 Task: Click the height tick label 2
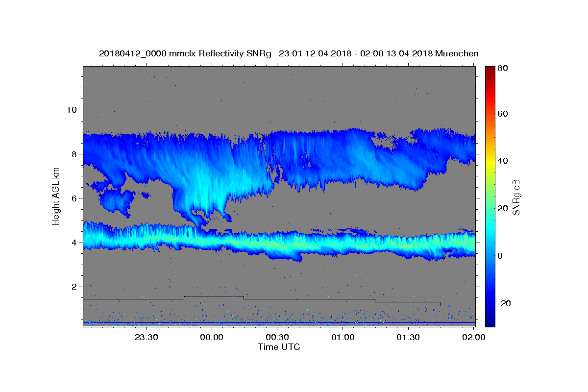pyautogui.click(x=74, y=287)
